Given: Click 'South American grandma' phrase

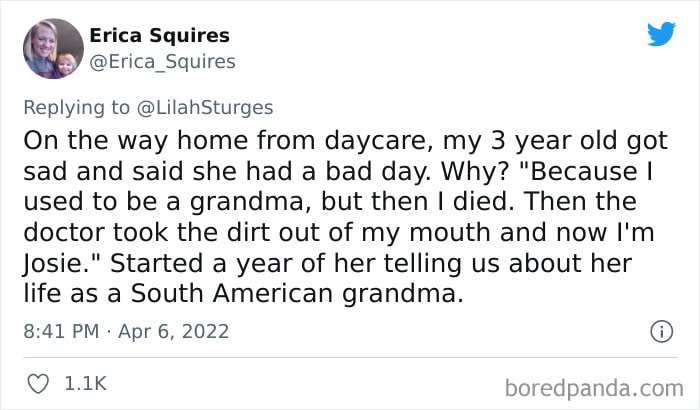Looking at the screenshot, I should (x=297, y=294).
